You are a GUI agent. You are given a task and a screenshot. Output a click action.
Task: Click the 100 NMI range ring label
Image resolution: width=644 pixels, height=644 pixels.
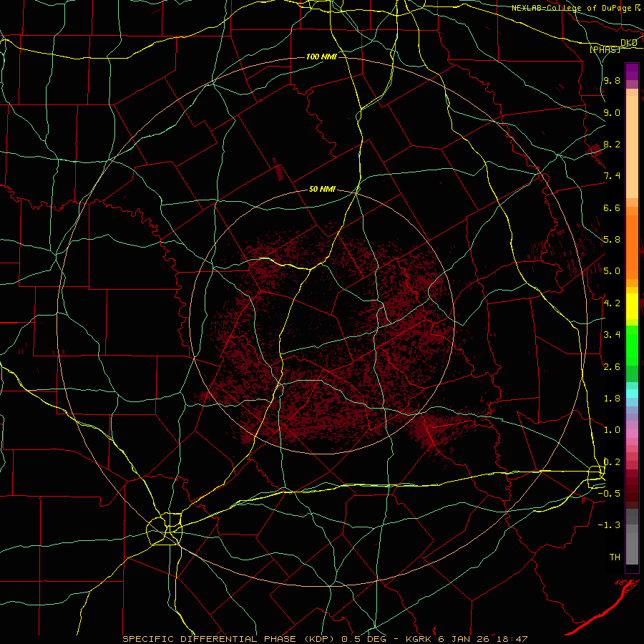pos(321,57)
